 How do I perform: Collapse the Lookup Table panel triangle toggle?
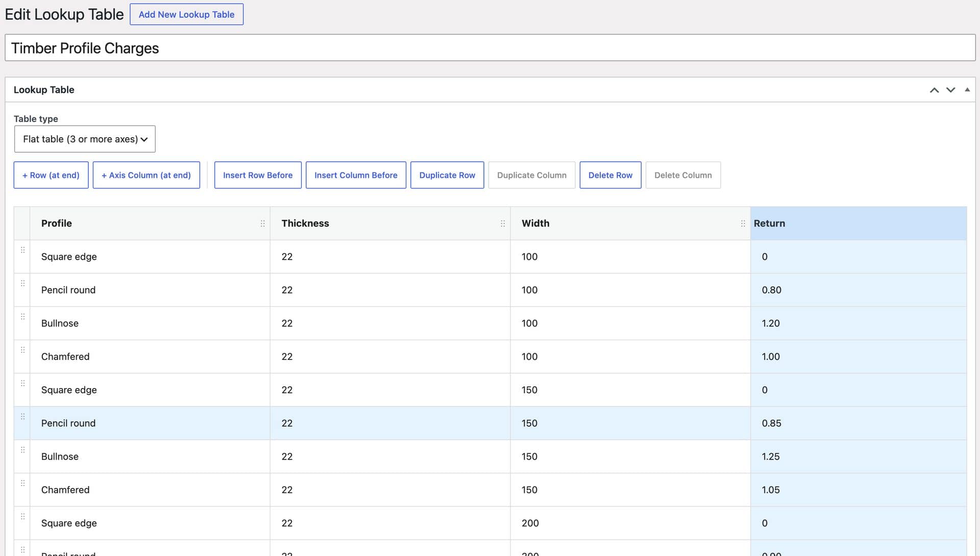[x=967, y=90]
